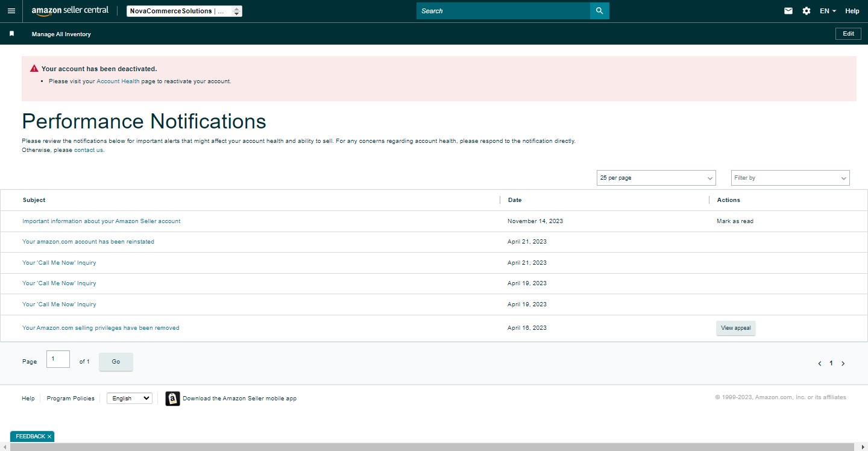868x451 pixels.
Task: Open the Feedback tab
Action: click(x=30, y=437)
